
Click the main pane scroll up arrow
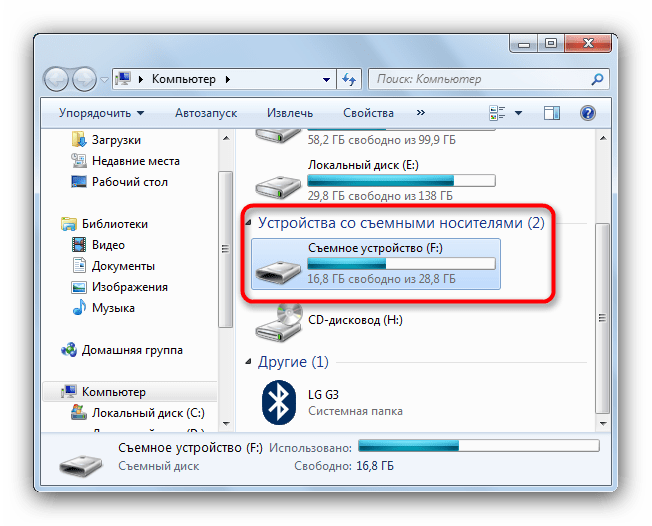point(603,138)
